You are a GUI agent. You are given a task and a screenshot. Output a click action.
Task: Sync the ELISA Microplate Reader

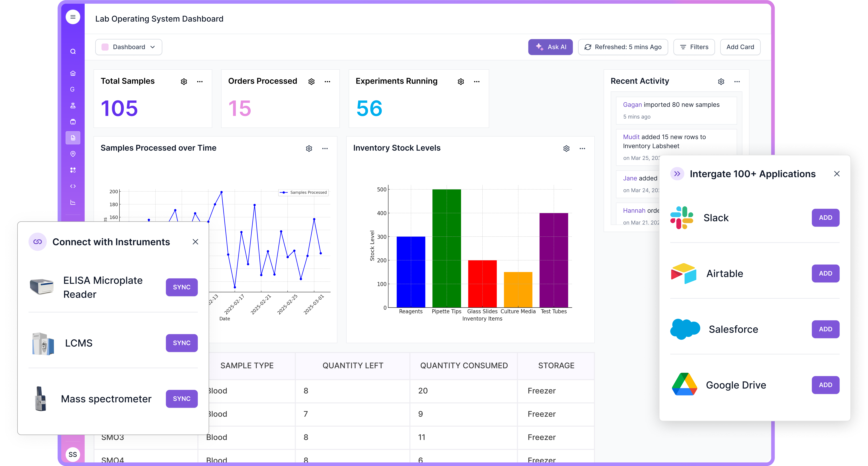(x=182, y=287)
